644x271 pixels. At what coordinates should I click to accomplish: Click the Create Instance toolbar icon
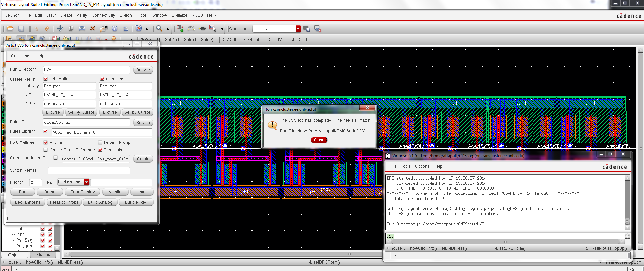click(180, 28)
